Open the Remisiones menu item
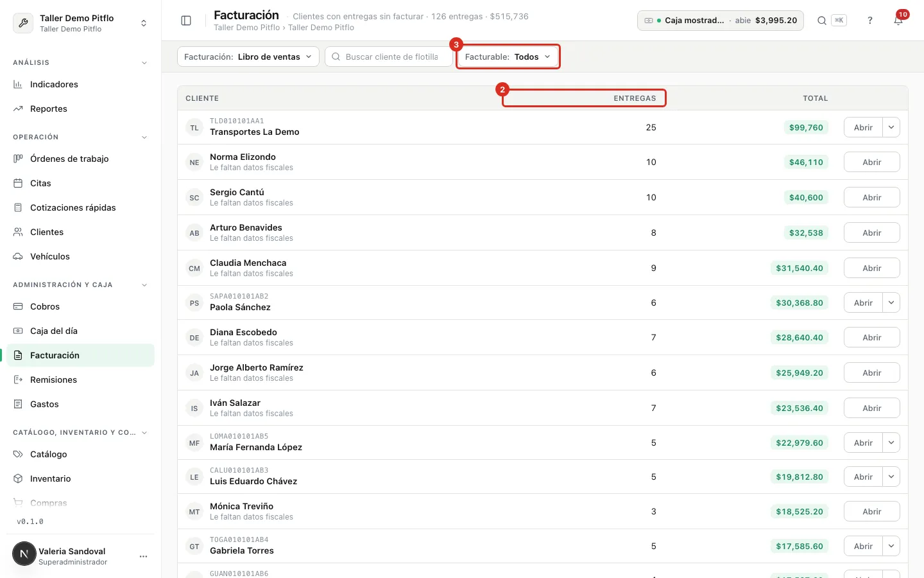This screenshot has height=578, width=924. click(x=81, y=380)
